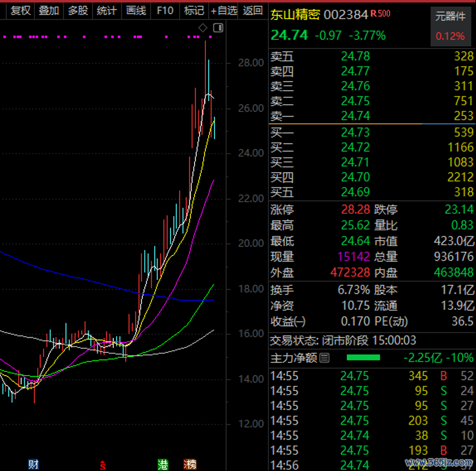The image size is (476, 471).
Task: Click the PE(动) value 36.5
Action: [x=462, y=321]
